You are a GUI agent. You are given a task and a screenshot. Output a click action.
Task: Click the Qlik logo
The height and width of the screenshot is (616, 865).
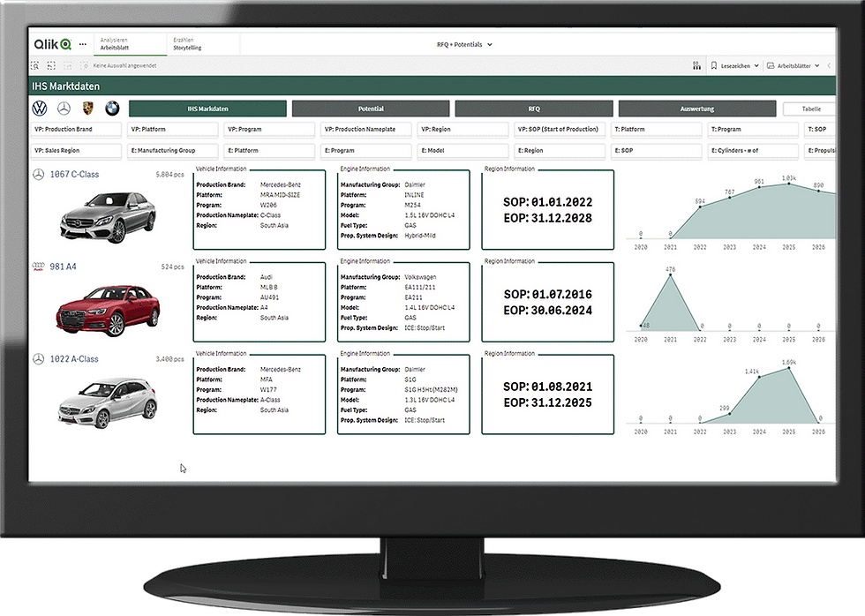pos(52,44)
